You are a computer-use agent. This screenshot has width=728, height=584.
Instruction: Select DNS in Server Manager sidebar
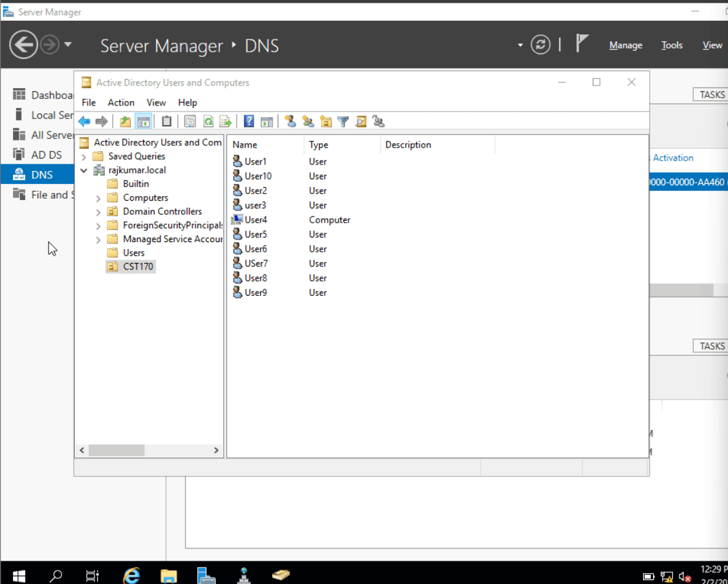pos(37,175)
